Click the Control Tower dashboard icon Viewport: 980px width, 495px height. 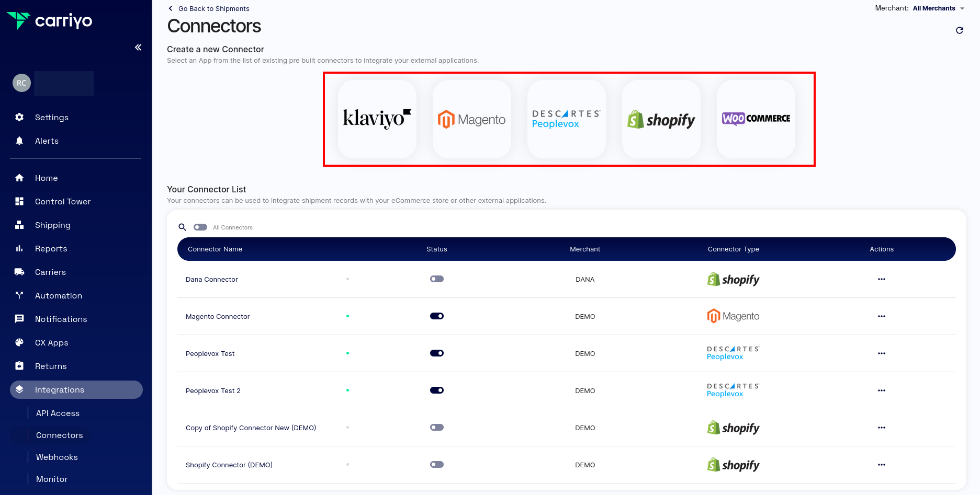click(x=19, y=201)
